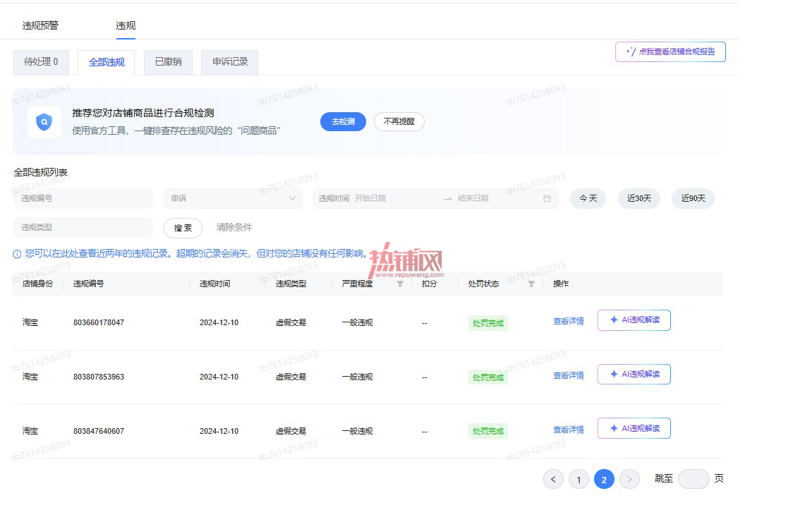
Task: Click filter icon beside 严重程度 column header
Action: (x=400, y=284)
